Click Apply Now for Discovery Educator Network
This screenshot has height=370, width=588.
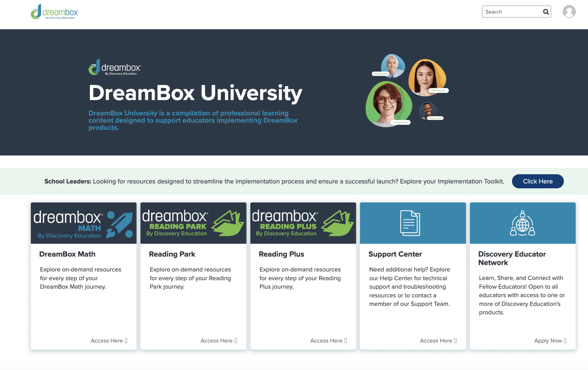click(x=550, y=340)
